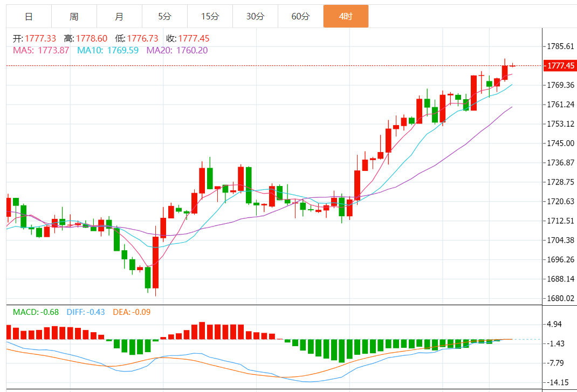This screenshot has height=392, width=577.
Task: Open the 60分 timeframe tab
Action: [x=300, y=17]
